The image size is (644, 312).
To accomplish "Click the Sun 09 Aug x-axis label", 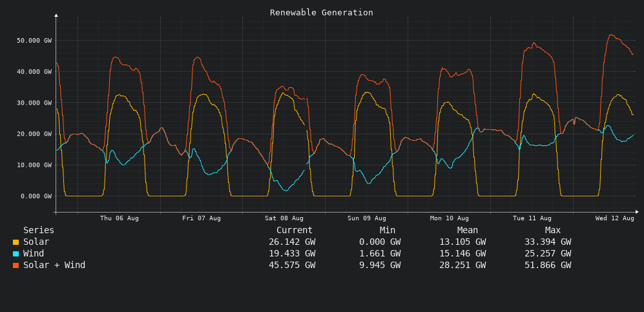I will 367,218.
